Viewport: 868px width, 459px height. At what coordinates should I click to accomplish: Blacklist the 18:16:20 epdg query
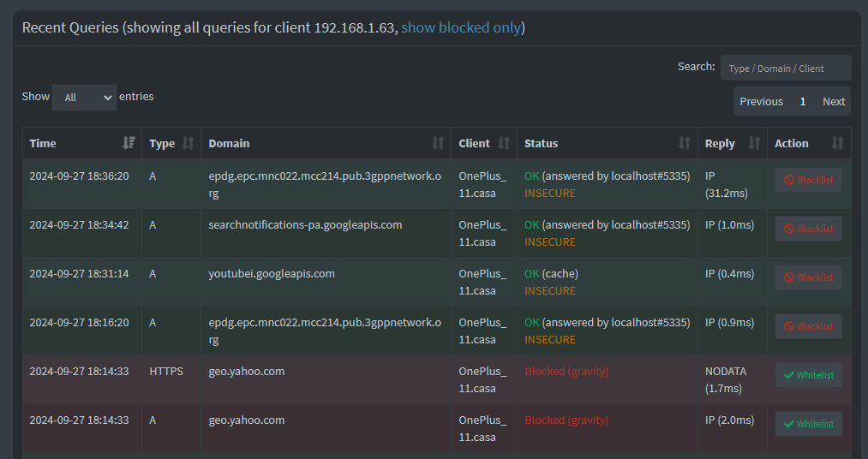coord(808,326)
